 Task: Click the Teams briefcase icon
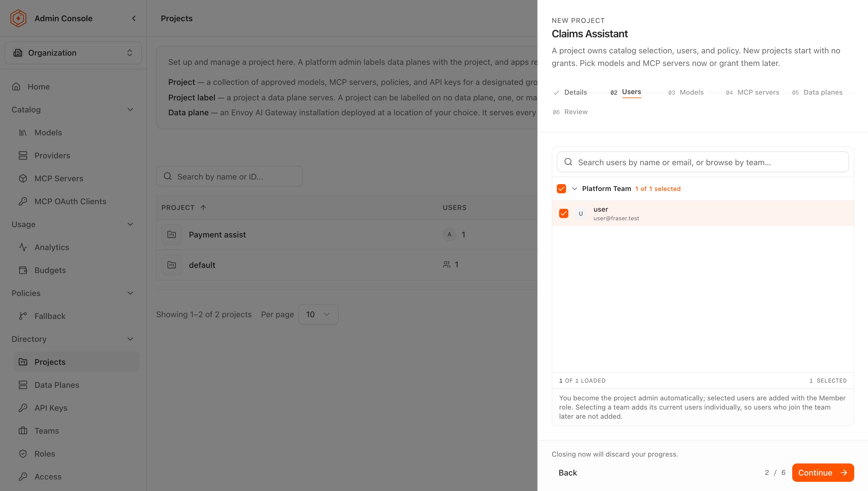[23, 431]
